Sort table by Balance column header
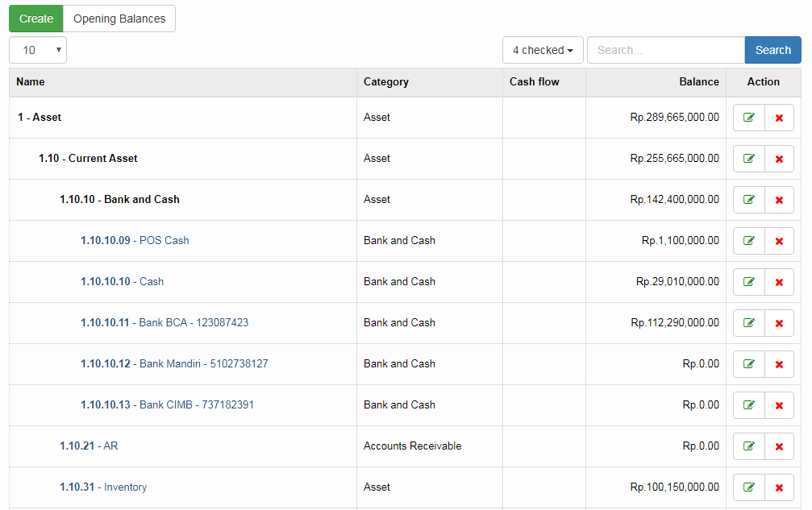Screen dimensions: 812x510 [698, 81]
